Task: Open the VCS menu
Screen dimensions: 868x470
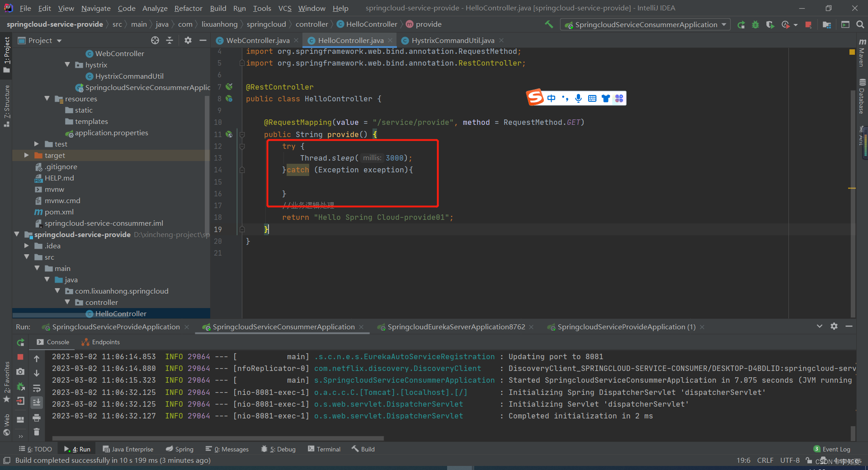Action: coord(285,8)
